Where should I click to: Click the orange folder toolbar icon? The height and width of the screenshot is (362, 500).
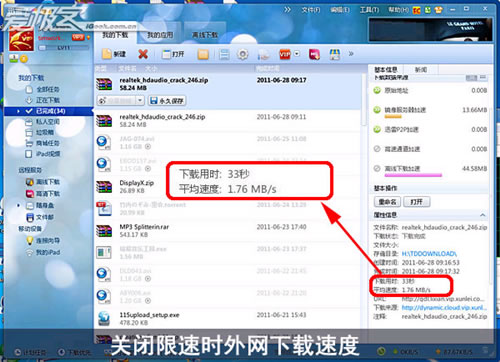203,54
